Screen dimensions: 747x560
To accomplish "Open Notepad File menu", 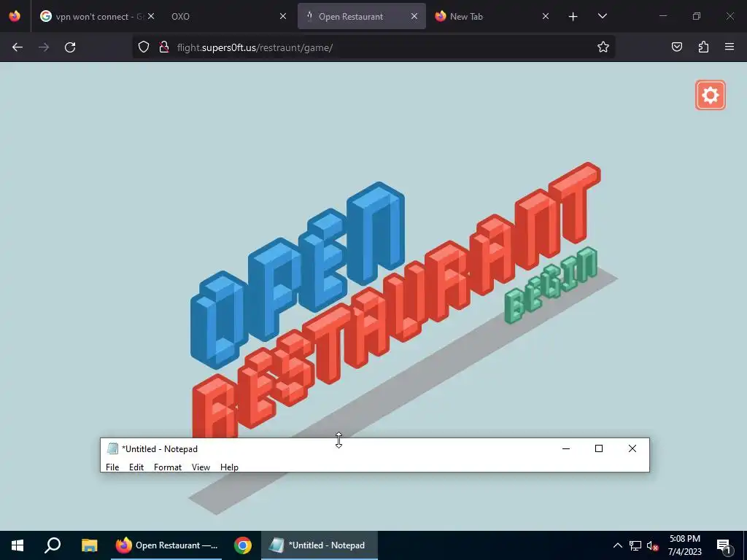I will pyautogui.click(x=112, y=467).
